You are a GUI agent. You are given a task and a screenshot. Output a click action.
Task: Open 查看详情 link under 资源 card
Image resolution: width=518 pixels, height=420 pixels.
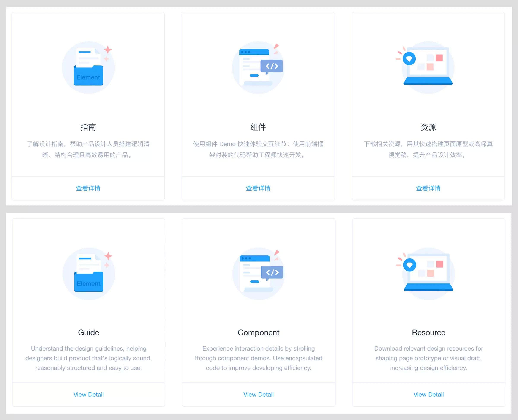[x=428, y=188]
